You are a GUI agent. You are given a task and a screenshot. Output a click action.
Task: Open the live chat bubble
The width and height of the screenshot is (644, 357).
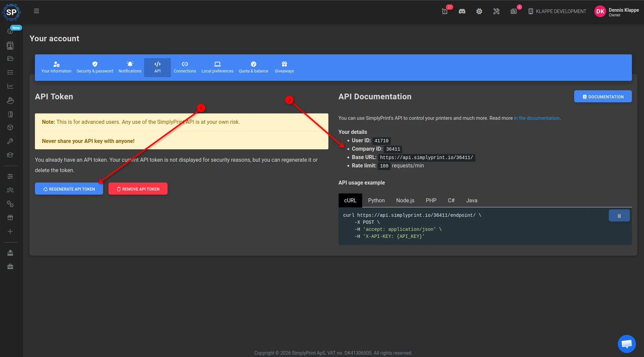627,344
